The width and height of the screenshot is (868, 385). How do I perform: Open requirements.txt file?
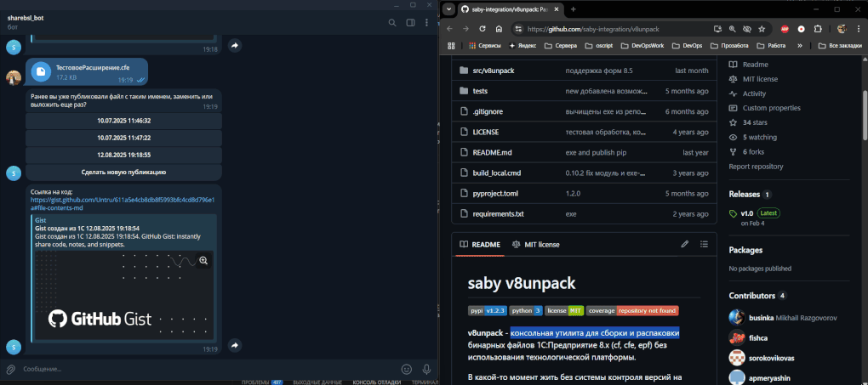click(x=498, y=214)
